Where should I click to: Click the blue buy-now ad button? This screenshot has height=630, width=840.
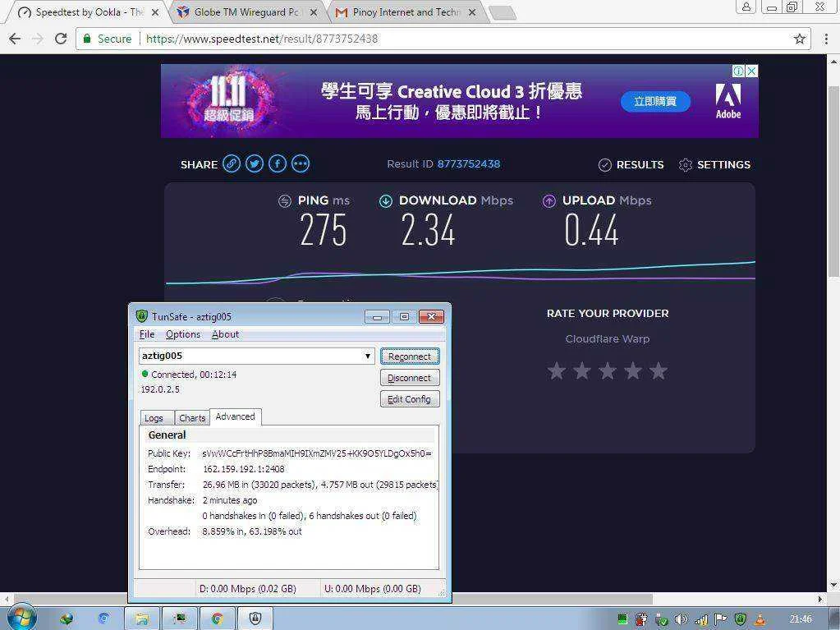[655, 101]
